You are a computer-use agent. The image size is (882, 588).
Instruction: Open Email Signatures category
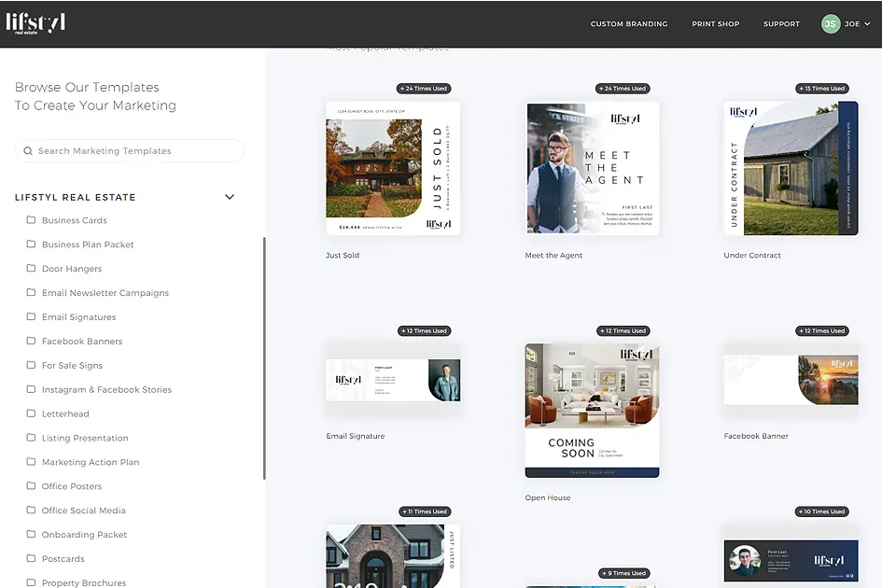pyautogui.click(x=78, y=317)
